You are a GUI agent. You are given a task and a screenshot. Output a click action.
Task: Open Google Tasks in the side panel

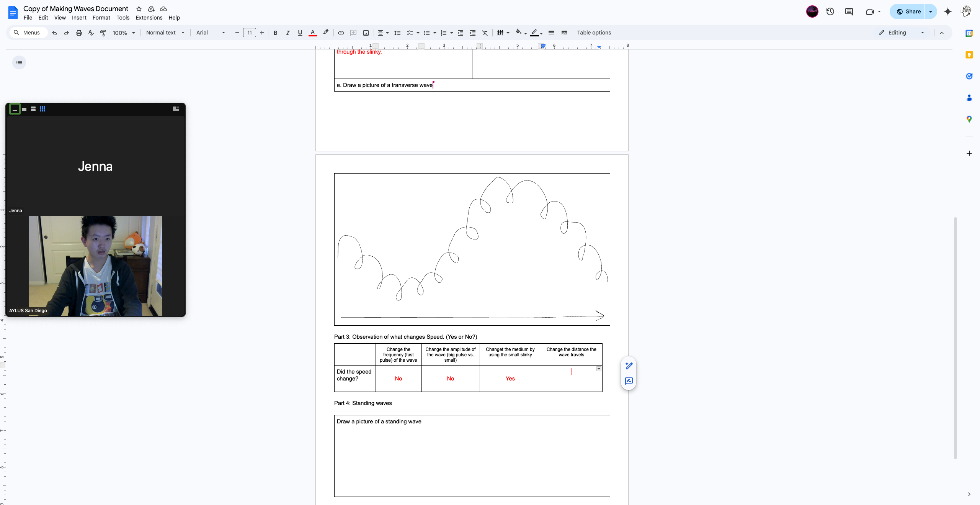point(969,76)
